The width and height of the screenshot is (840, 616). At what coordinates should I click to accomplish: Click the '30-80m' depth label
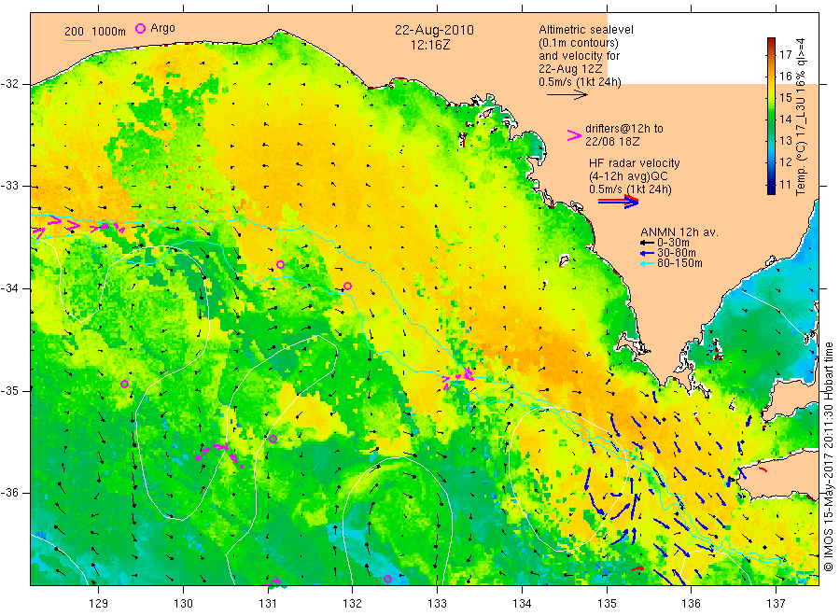pyautogui.click(x=677, y=253)
